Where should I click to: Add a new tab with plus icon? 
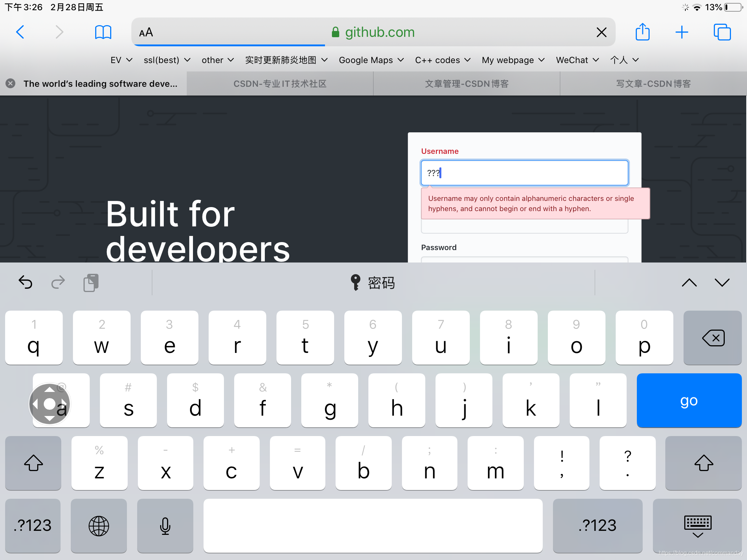click(682, 32)
